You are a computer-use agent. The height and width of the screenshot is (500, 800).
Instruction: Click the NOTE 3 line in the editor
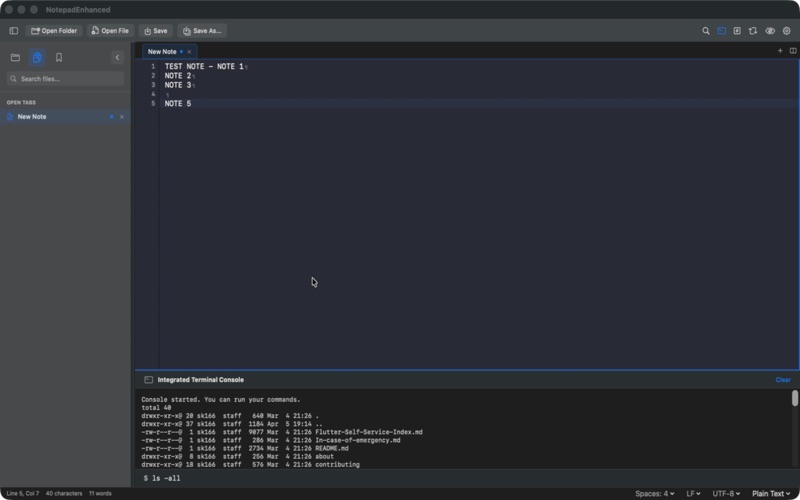point(178,85)
